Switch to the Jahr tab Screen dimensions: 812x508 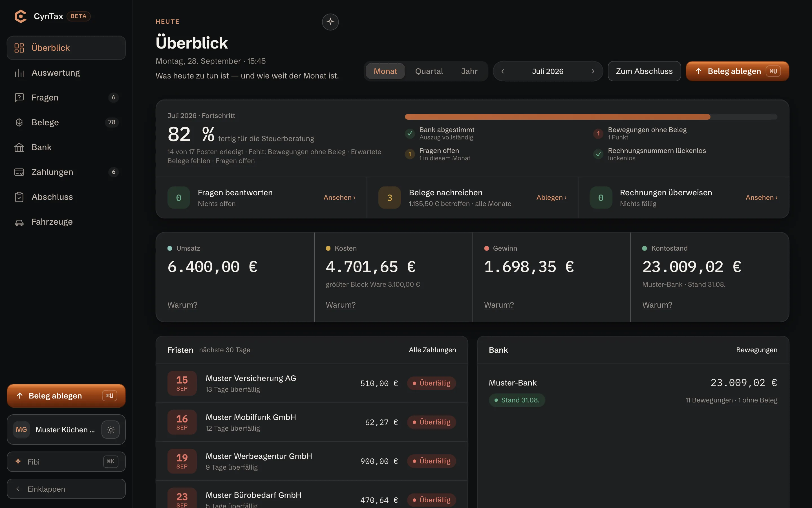469,71
